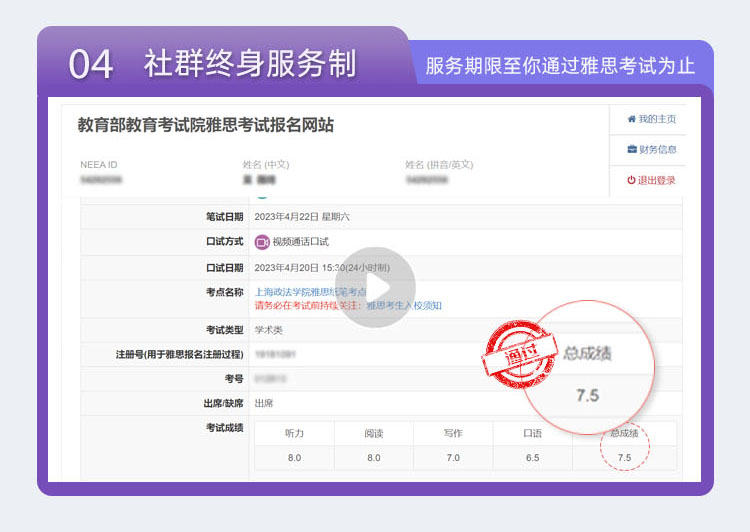This screenshot has width=750, height=532.
Task: Click the 出席 attendance value
Action: (x=264, y=403)
